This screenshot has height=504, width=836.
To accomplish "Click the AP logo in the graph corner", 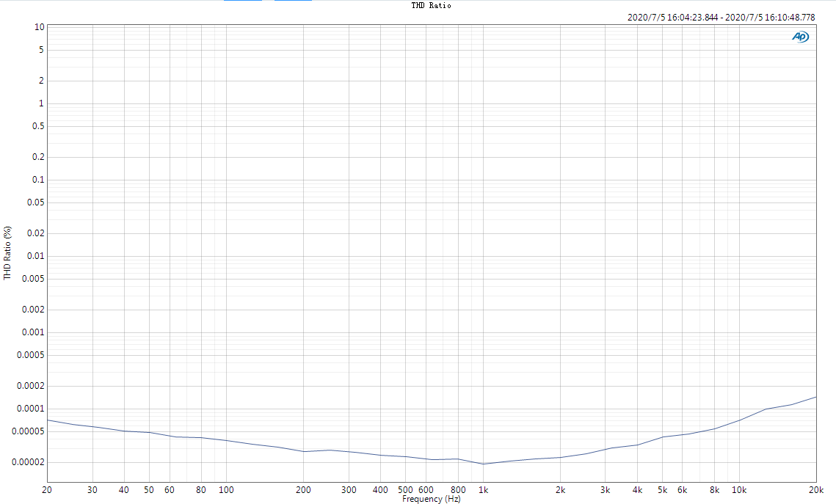I will click(x=800, y=36).
